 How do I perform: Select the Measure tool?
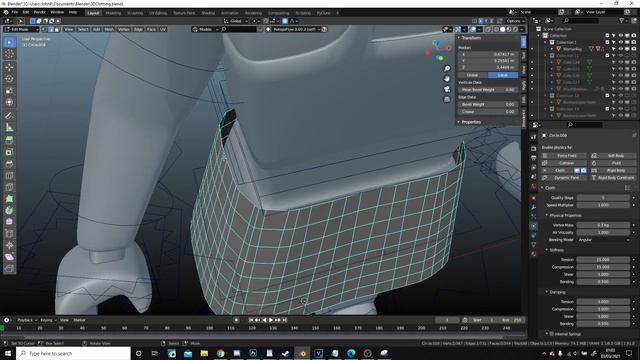[x=9, y=127]
